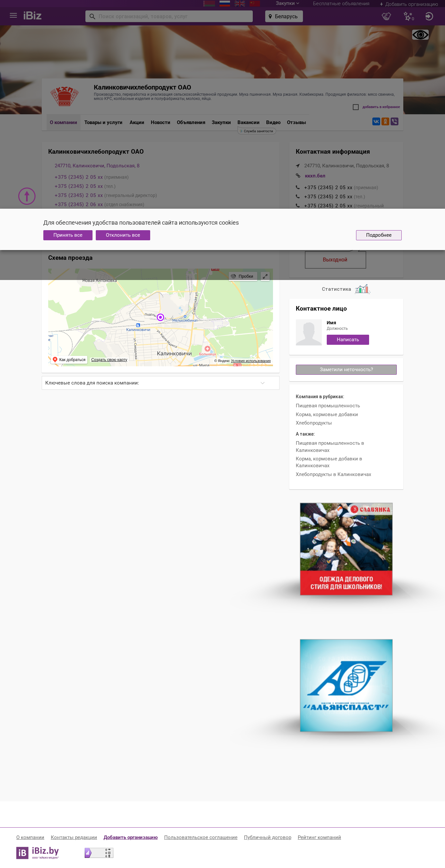The image size is (445, 868).
Task: Click the contact person avatar
Action: coord(309,332)
